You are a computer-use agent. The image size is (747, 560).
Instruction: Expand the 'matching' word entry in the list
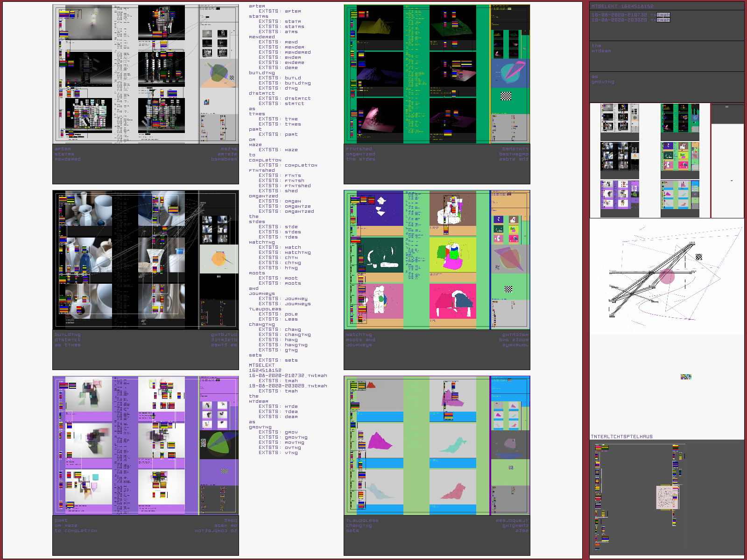tap(262, 242)
